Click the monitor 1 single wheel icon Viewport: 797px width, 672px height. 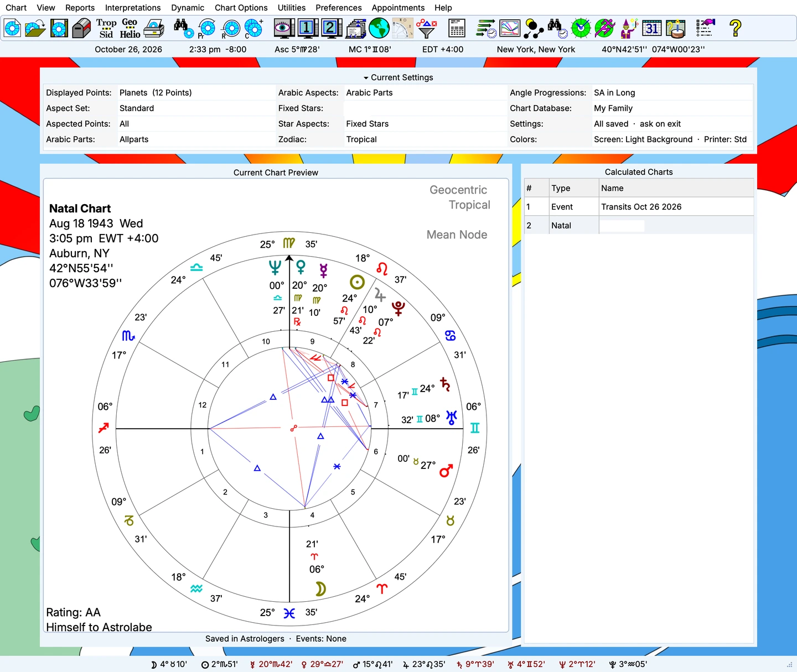(308, 28)
